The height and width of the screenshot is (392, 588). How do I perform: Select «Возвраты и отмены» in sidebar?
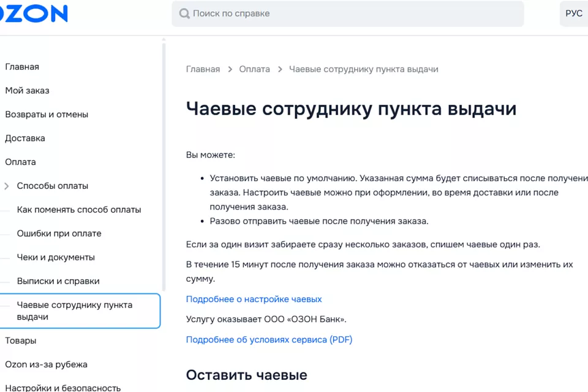(47, 115)
